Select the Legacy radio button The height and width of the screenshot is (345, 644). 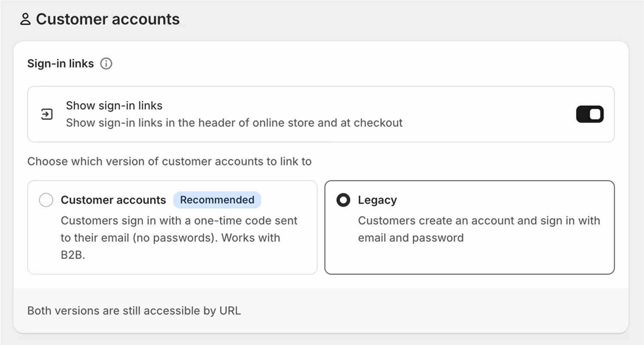point(343,200)
